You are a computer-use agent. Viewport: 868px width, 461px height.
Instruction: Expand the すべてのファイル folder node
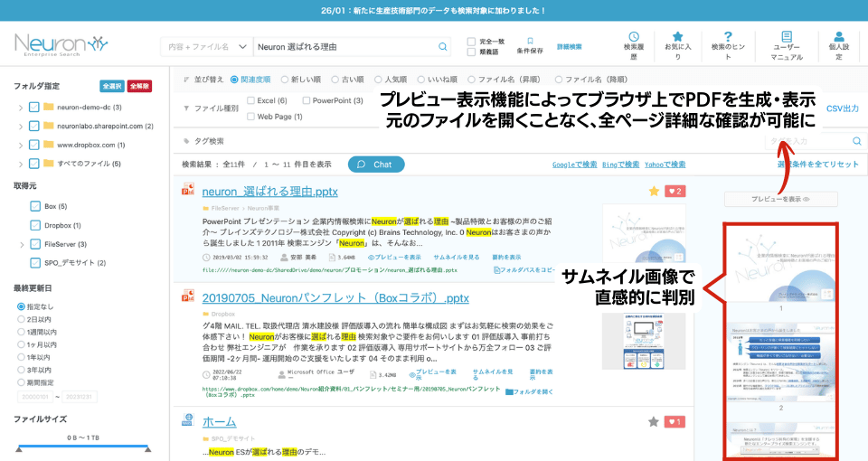pyautogui.click(x=21, y=164)
